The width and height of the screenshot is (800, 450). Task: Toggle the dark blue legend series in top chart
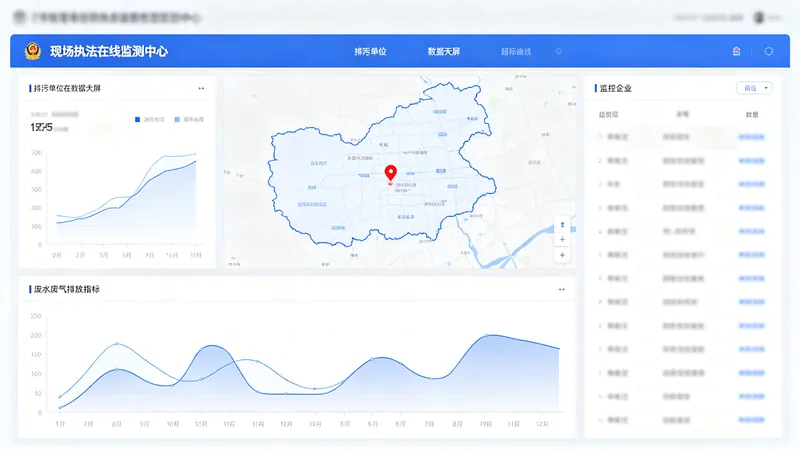tap(149, 119)
